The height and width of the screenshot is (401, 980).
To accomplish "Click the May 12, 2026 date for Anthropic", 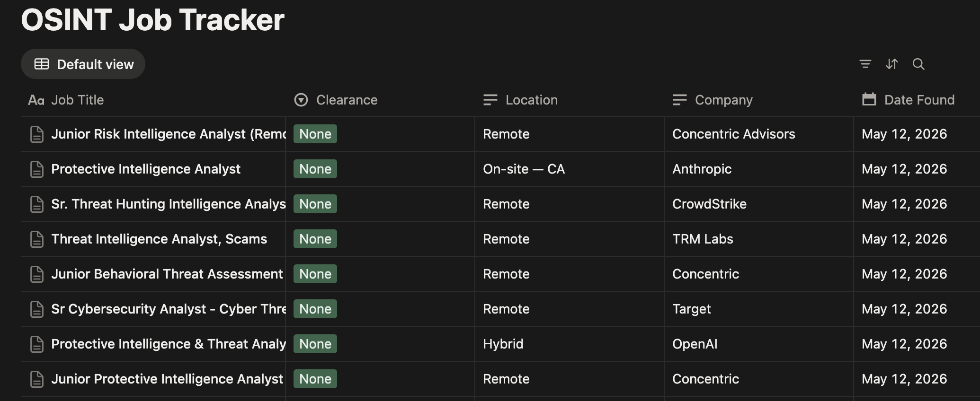I will (x=904, y=169).
